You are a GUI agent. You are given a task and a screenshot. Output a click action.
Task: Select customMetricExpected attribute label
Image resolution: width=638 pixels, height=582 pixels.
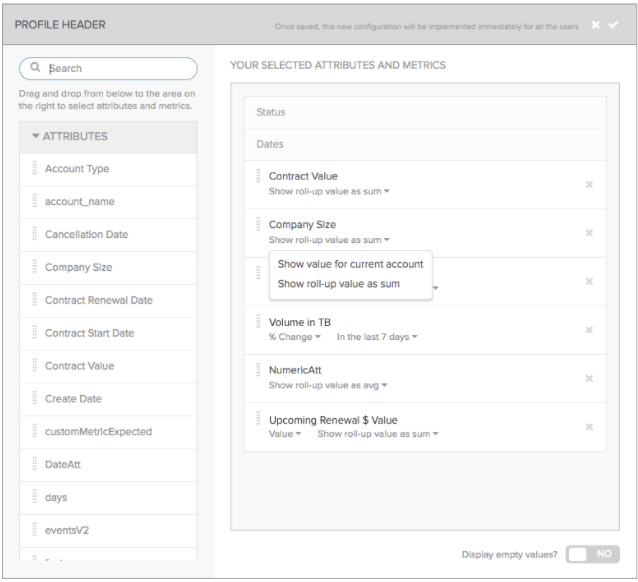click(x=98, y=431)
